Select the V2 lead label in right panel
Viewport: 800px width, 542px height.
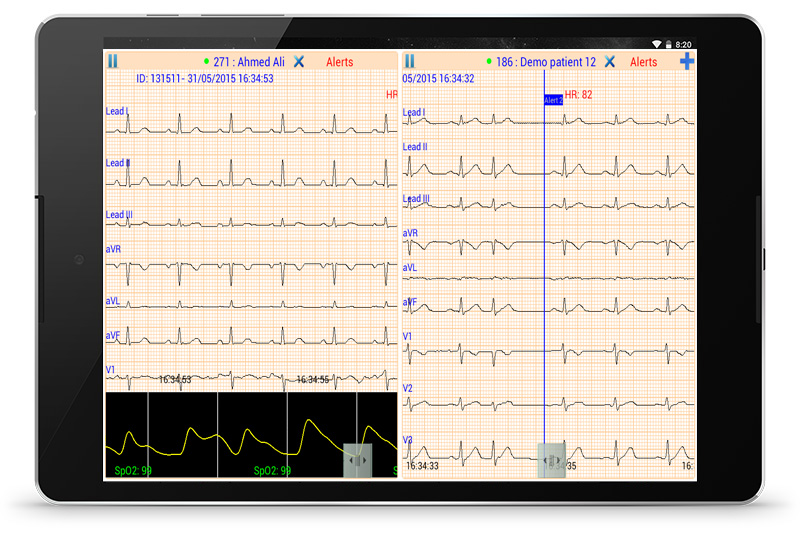pos(408,388)
